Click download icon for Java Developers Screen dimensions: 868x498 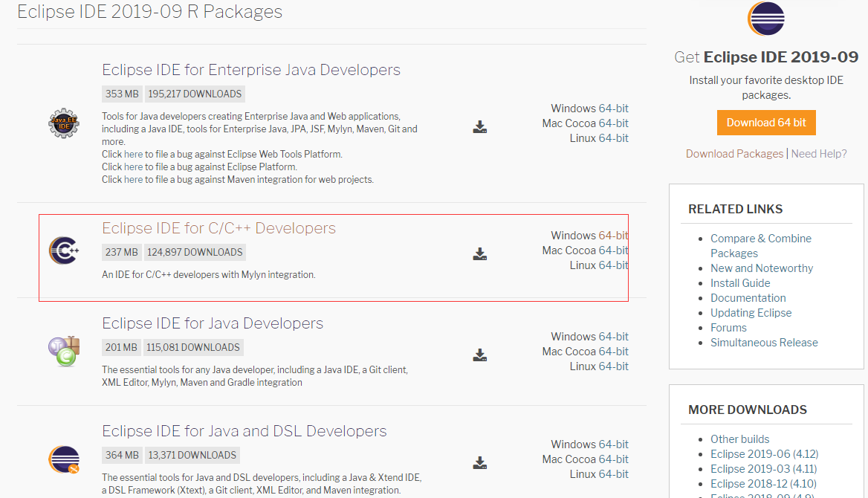pyautogui.click(x=480, y=355)
